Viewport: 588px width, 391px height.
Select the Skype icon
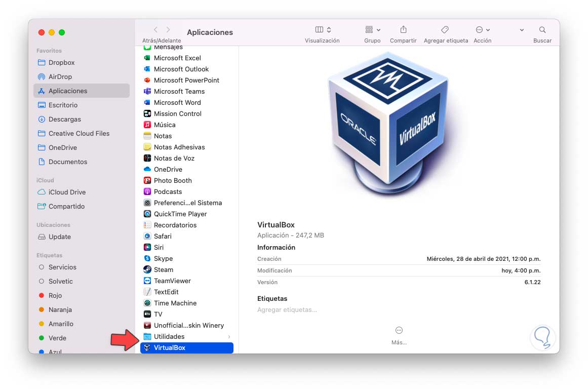pyautogui.click(x=147, y=259)
